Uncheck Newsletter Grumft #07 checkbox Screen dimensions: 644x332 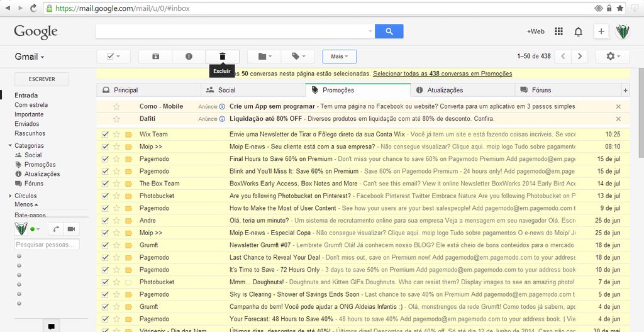105,245
